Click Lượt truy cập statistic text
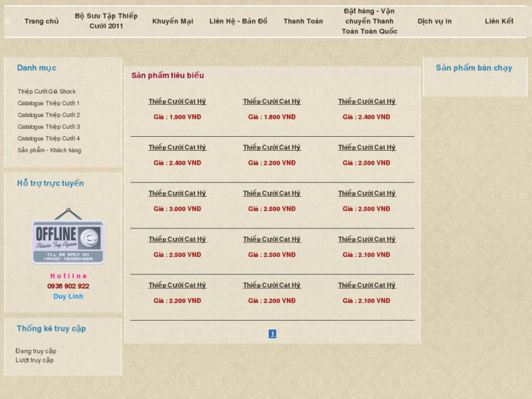 (34, 360)
